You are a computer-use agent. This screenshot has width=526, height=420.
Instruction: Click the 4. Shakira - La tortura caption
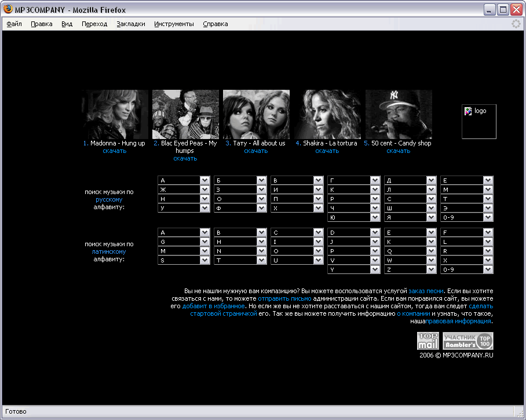pyautogui.click(x=326, y=143)
